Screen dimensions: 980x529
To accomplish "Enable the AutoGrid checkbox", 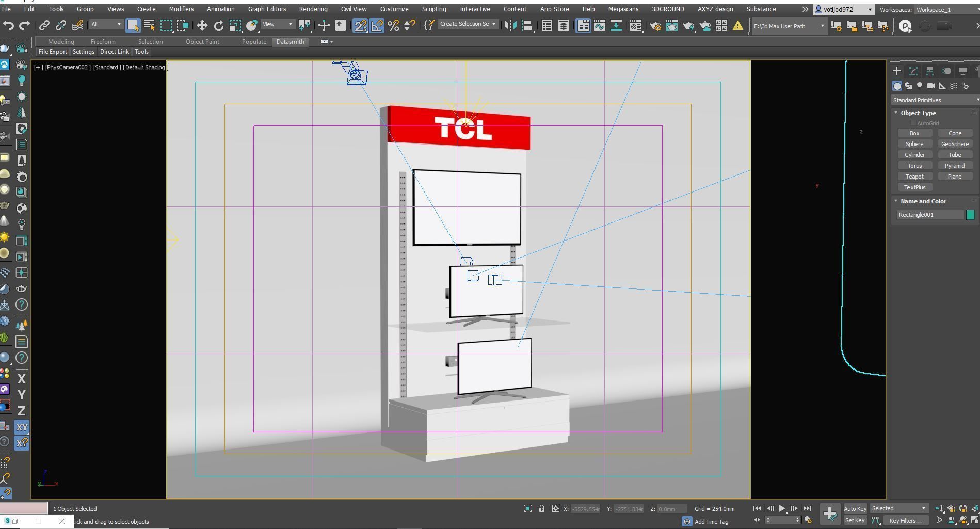I will coord(913,123).
